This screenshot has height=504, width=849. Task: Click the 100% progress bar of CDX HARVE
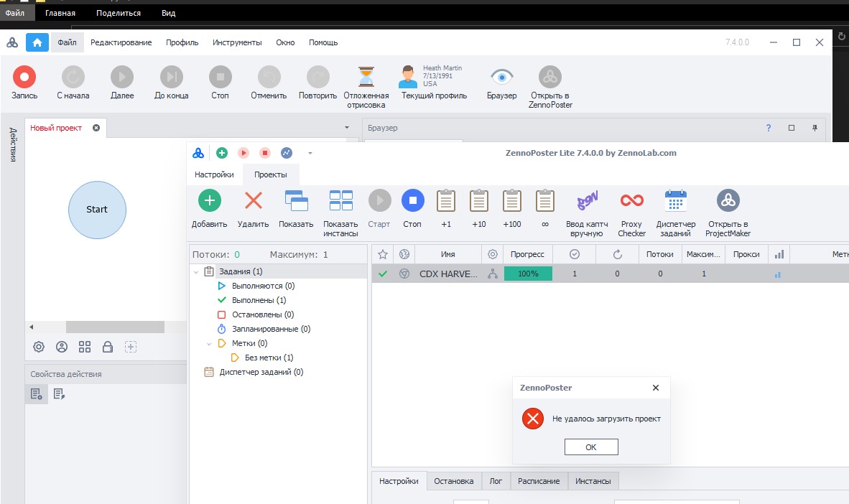pyautogui.click(x=528, y=274)
